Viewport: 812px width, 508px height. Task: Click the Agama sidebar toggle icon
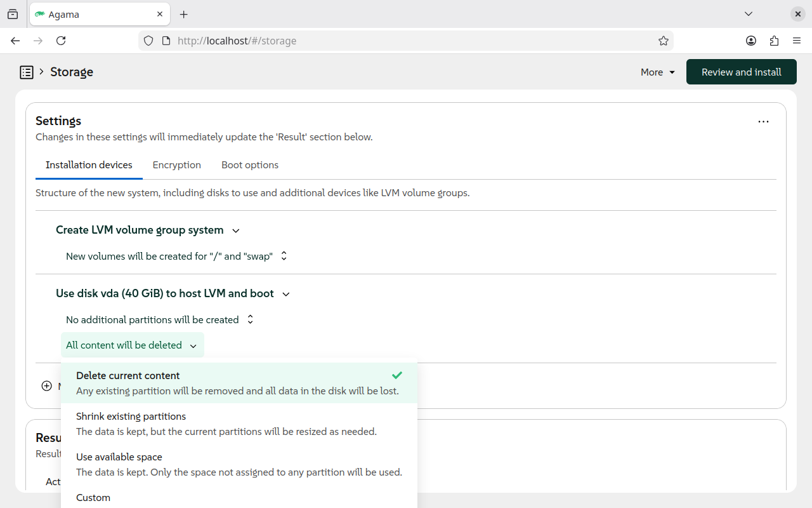pos(26,72)
